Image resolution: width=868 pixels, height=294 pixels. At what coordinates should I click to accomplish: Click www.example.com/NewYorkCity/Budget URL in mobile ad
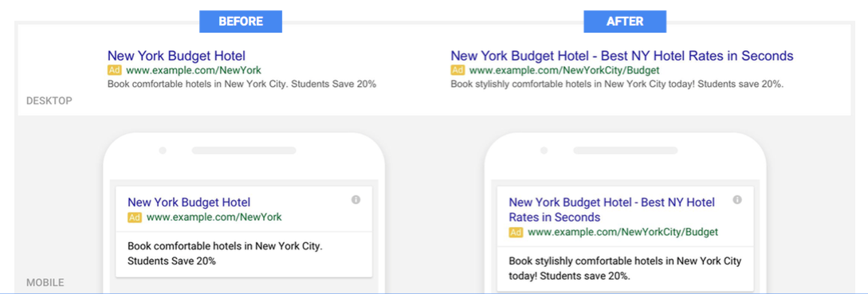pyautogui.click(x=623, y=232)
